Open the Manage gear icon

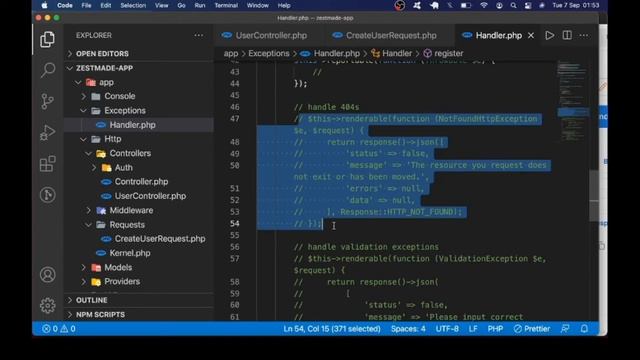click(x=47, y=305)
